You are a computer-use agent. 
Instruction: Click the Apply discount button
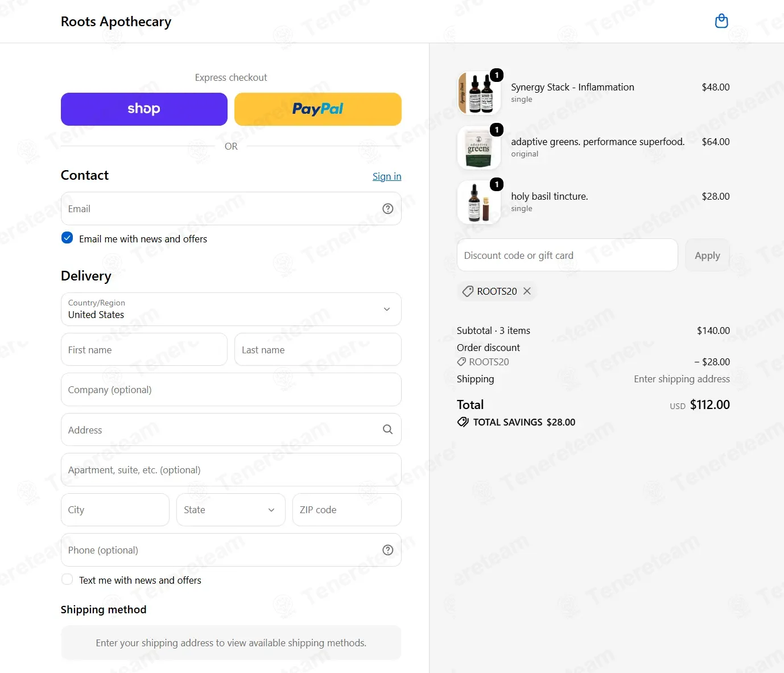click(707, 255)
